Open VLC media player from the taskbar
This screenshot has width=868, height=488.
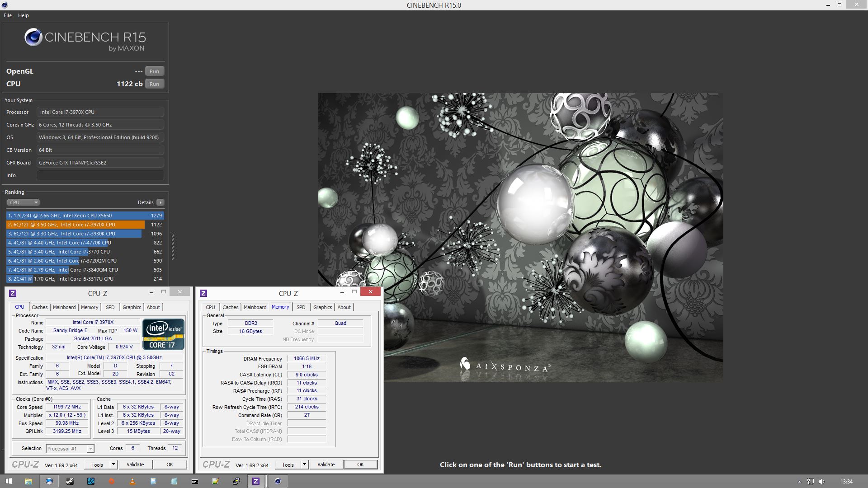pyautogui.click(x=132, y=481)
